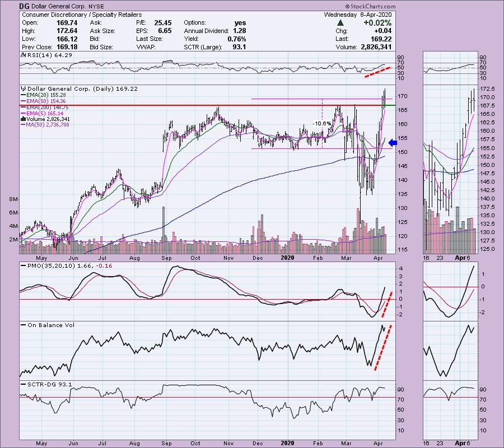
Task: Click the '172.5' price label on zoom panel
Action: 487,88
